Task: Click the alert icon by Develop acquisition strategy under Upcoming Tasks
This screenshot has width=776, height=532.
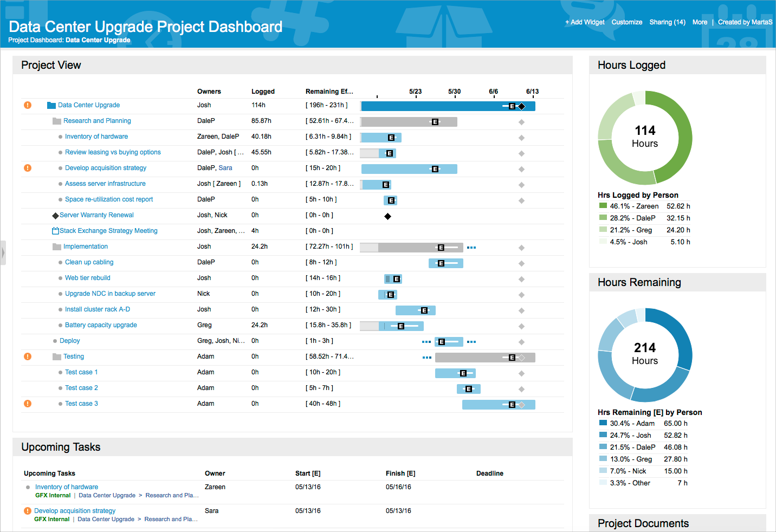Action: (x=27, y=510)
